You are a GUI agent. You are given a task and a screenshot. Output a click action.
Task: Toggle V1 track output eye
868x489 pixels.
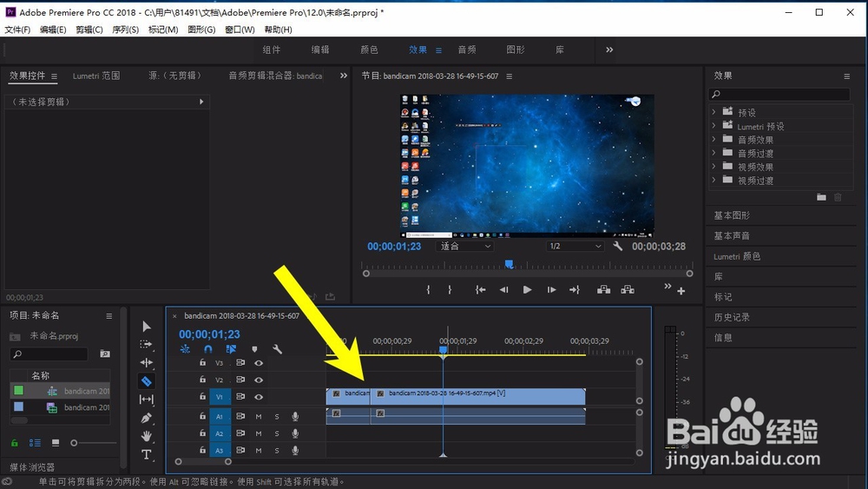tap(259, 397)
